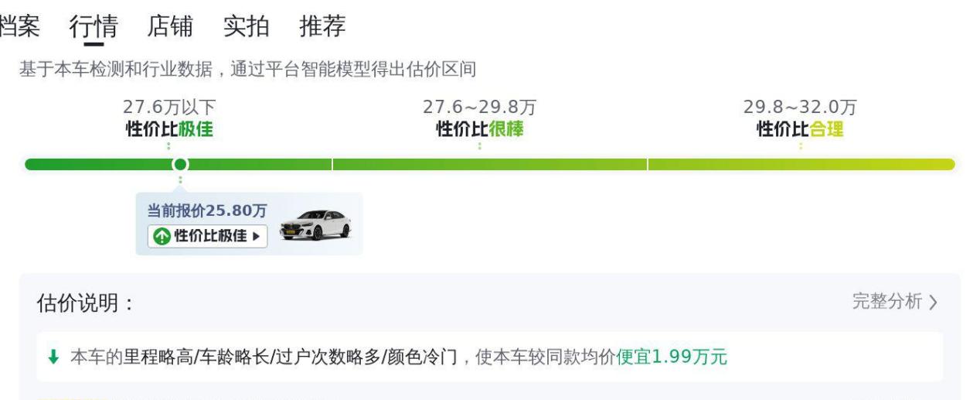Click the 便宜1.99万元 green text
The image size is (980, 400).
(672, 357)
